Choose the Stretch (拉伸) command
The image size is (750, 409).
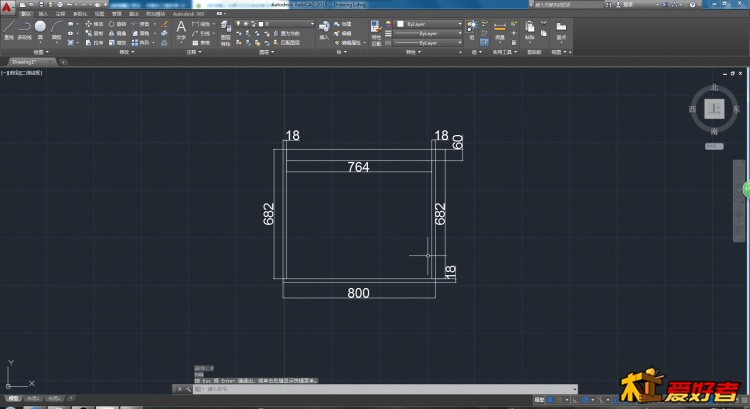tap(94, 43)
